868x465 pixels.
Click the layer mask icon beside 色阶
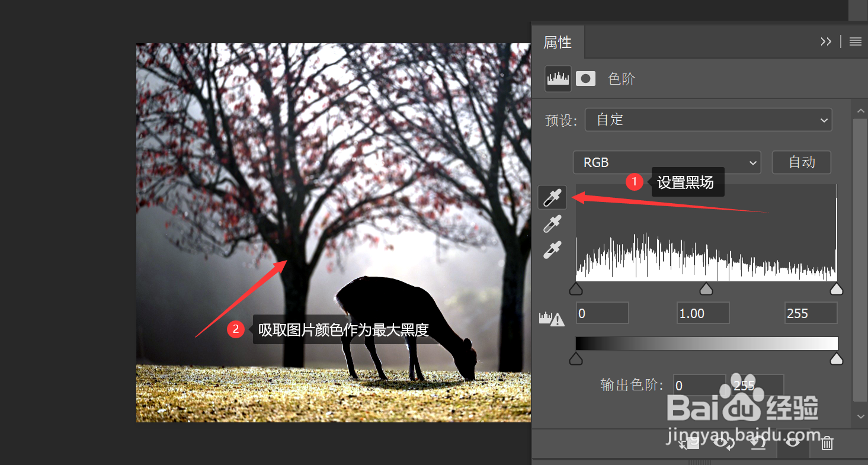click(x=585, y=79)
